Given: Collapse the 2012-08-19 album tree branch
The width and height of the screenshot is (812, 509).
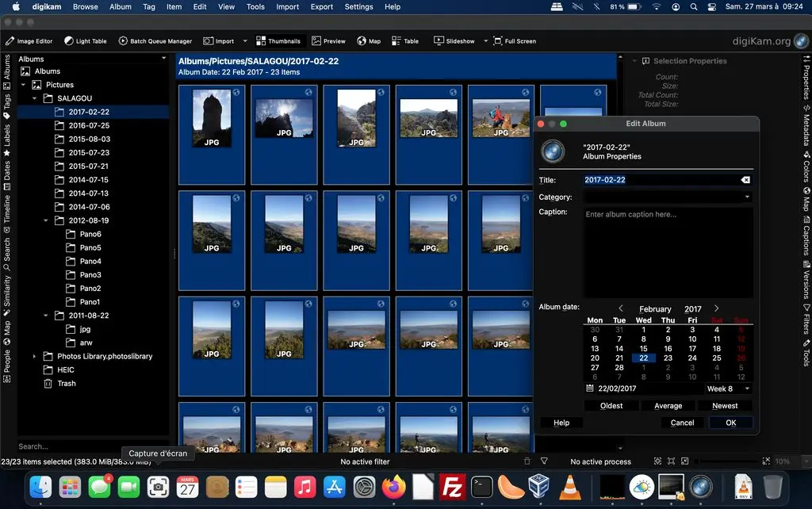Looking at the screenshot, I should (x=45, y=220).
